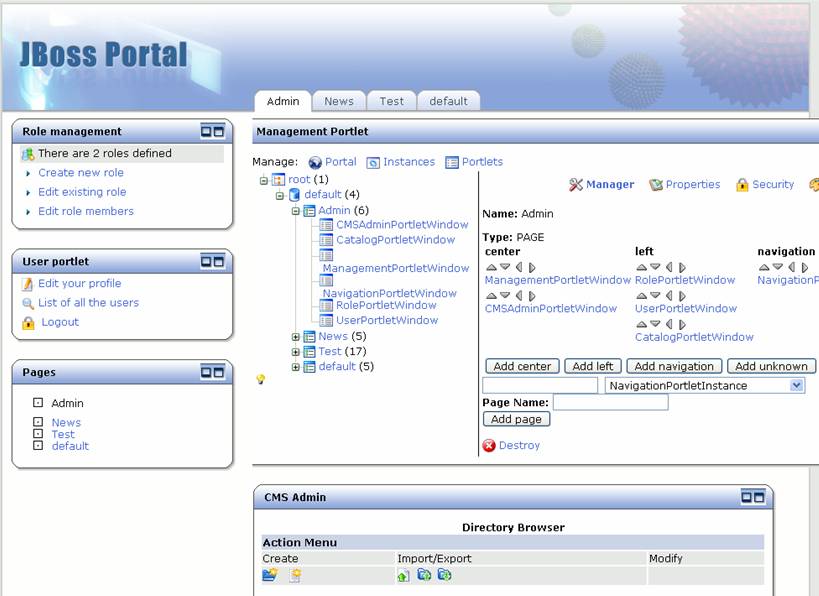Click left arrow in the navigation column
This screenshot has width=819, height=596.
[x=792, y=267]
